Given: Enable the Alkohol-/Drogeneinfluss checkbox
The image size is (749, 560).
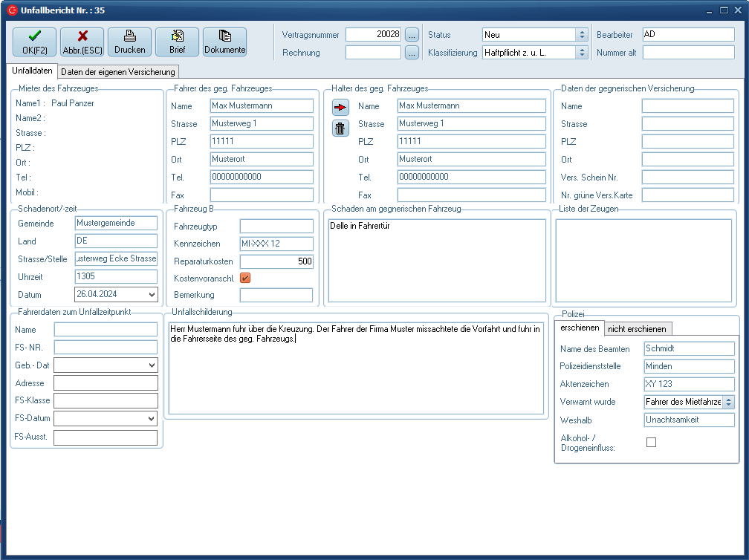Looking at the screenshot, I should [652, 443].
